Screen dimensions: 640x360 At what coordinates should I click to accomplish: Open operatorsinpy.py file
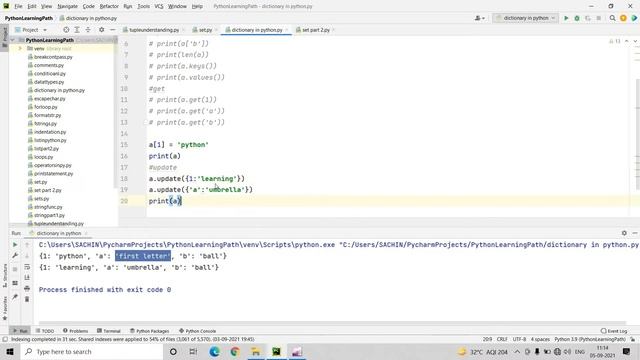tap(53, 165)
